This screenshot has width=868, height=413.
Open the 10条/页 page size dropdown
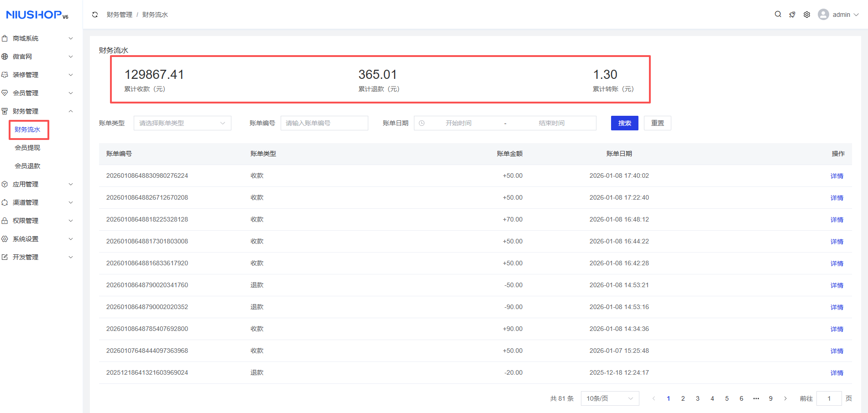click(x=609, y=398)
